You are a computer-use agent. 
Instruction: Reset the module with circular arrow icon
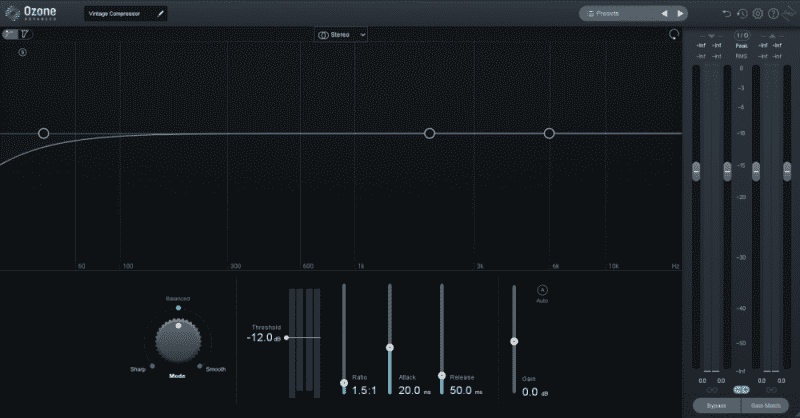pos(674,34)
